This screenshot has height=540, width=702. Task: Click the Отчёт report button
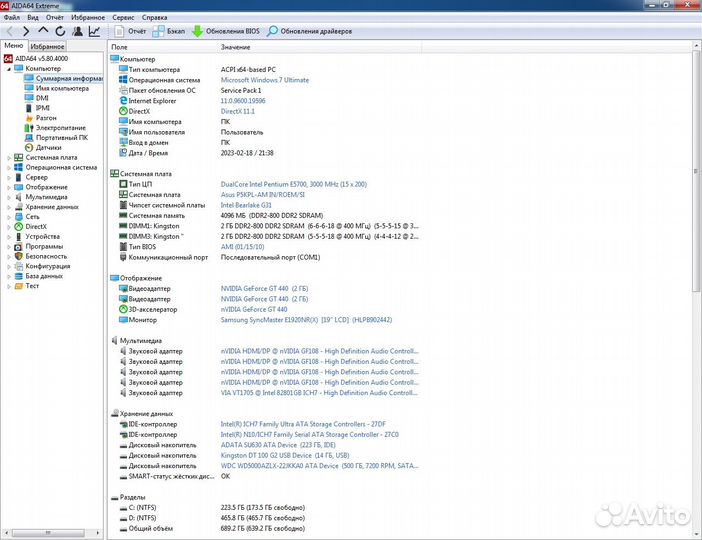(x=130, y=31)
